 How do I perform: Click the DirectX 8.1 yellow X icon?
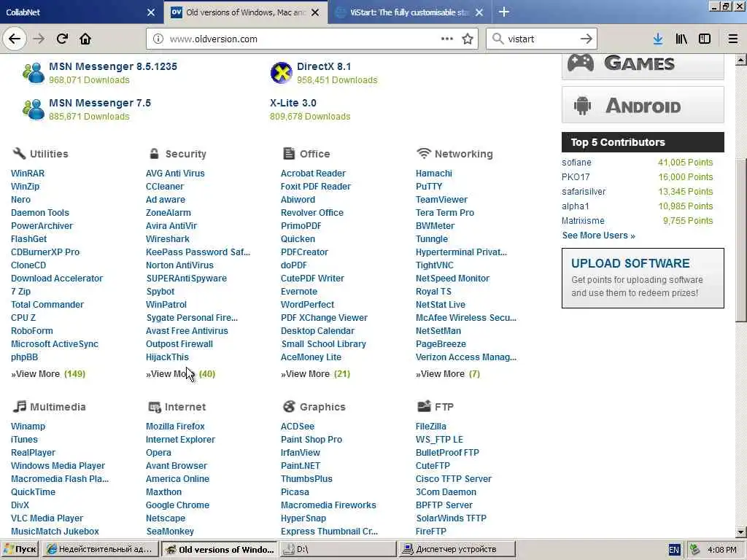point(281,73)
